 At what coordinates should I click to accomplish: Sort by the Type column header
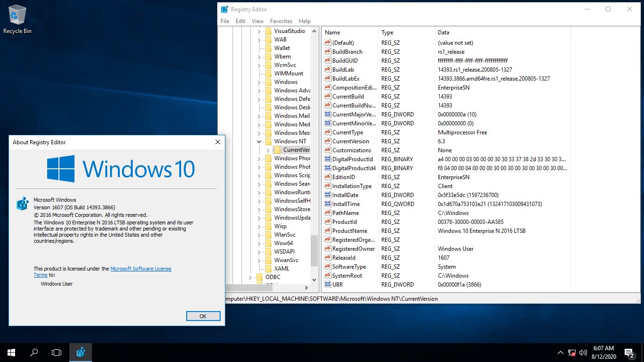pos(406,33)
